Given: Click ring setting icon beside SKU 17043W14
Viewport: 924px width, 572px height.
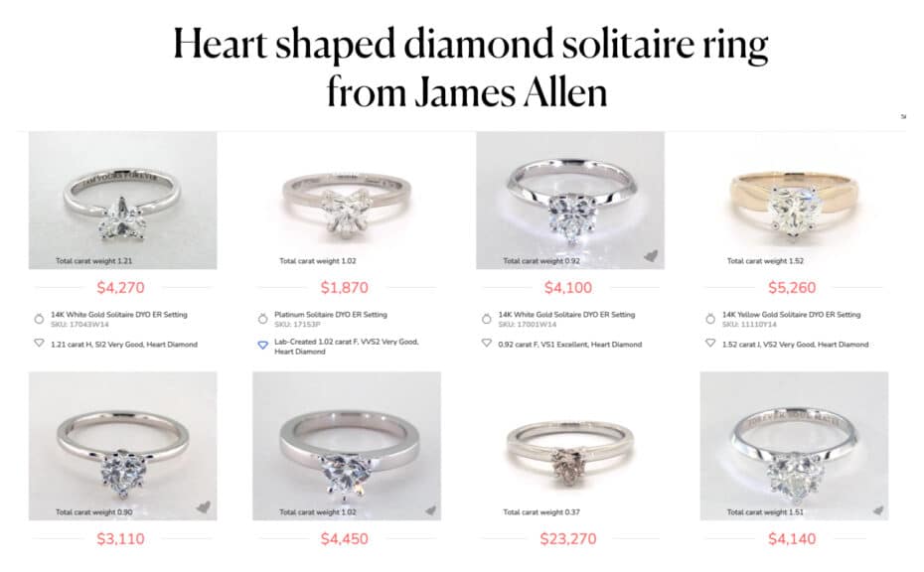Looking at the screenshot, I should [39, 319].
